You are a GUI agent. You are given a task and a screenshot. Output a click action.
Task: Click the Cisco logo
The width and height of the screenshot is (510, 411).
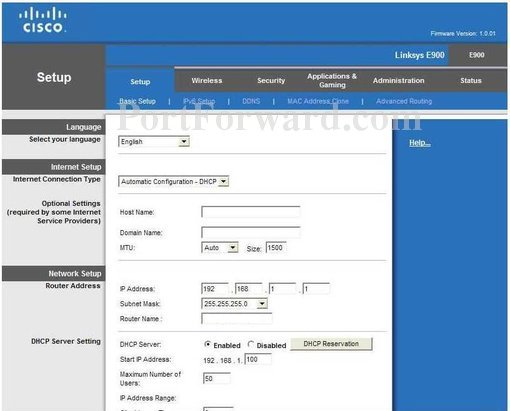tap(43, 21)
